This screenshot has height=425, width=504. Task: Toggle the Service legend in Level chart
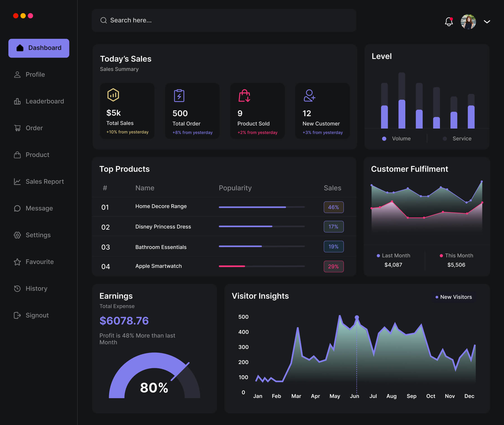457,139
